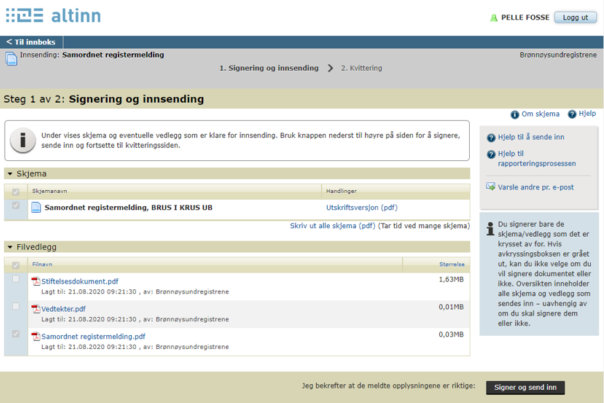Click the Vedtekter.pdf file icon
The image size is (604, 403).
[35, 309]
